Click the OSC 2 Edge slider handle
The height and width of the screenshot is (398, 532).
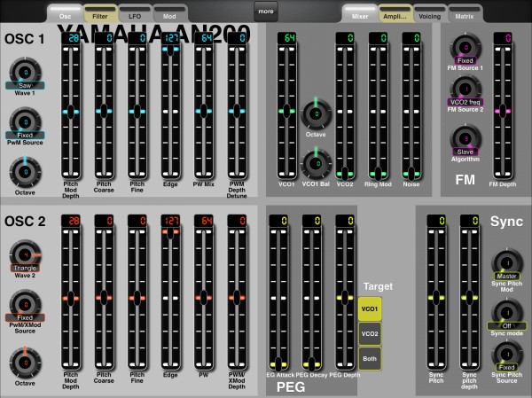(170, 233)
